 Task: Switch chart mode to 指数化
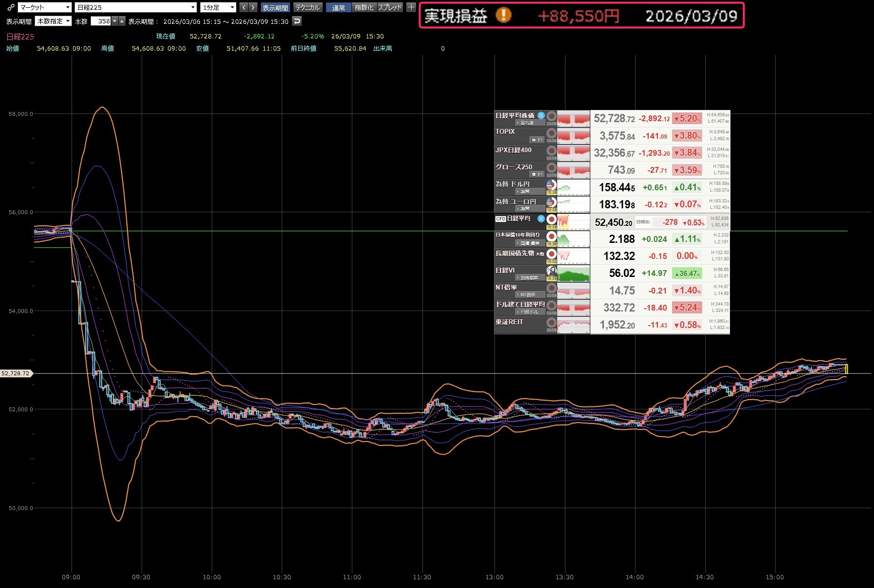(x=364, y=7)
